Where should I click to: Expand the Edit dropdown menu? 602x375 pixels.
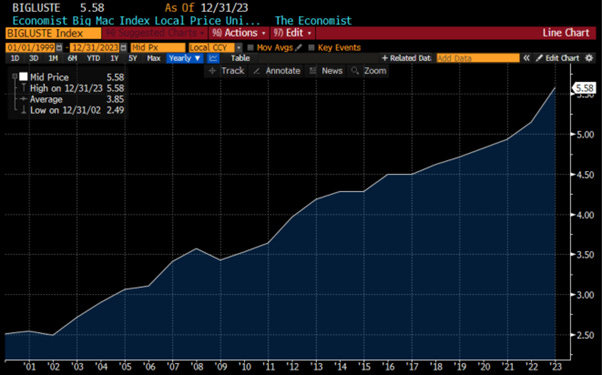(x=293, y=33)
